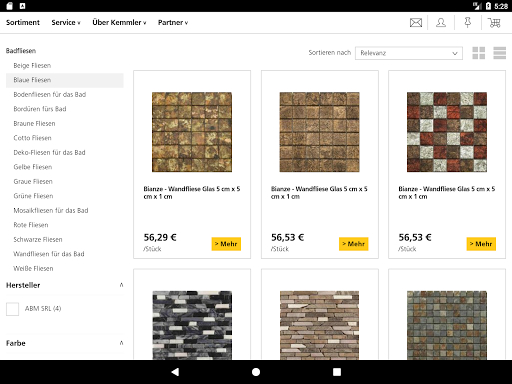Viewport: 512px width, 384px height.
Task: Collapse the Farbe filter section
Action: coord(121,343)
